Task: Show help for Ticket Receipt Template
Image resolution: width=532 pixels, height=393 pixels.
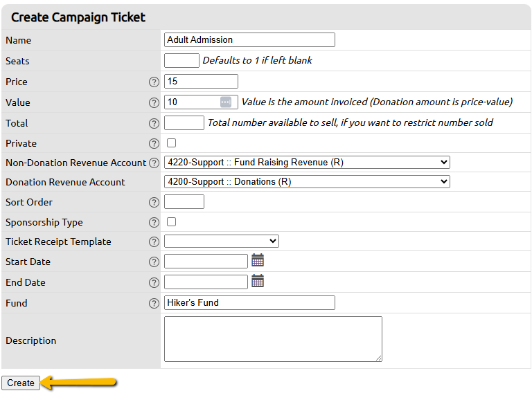Action: point(154,241)
